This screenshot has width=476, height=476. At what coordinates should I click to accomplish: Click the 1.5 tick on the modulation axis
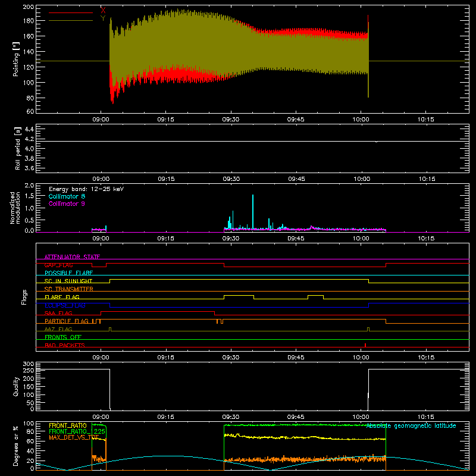29,196
